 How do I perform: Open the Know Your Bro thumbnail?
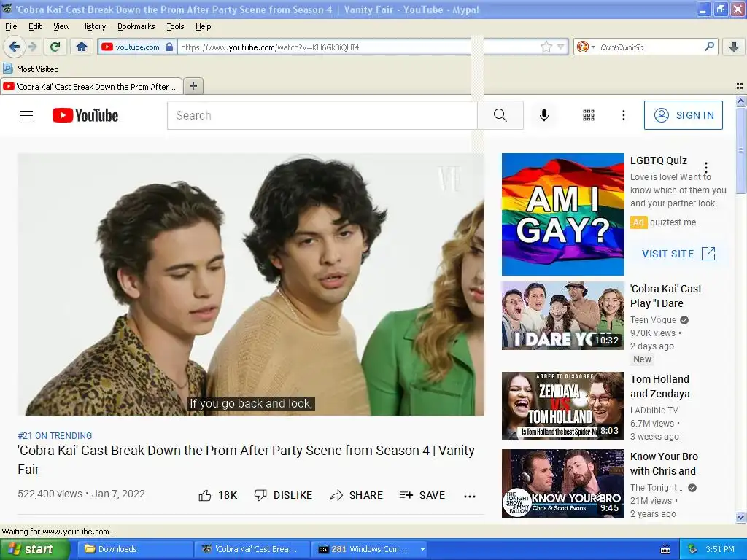[562, 483]
